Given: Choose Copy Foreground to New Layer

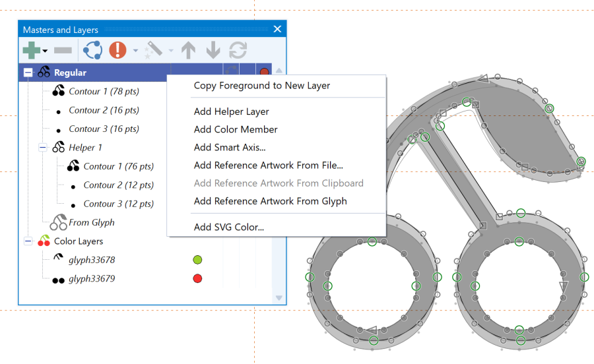Looking at the screenshot, I should 262,86.
